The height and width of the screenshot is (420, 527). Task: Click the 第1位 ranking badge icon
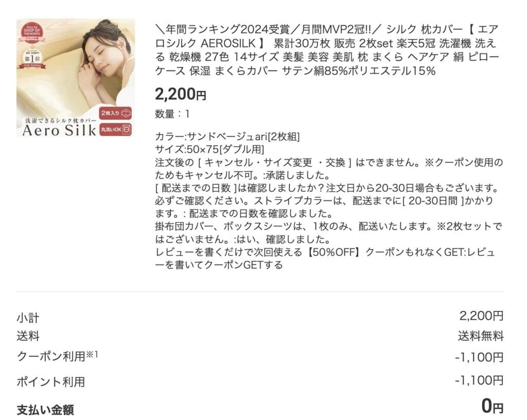[x=32, y=58]
